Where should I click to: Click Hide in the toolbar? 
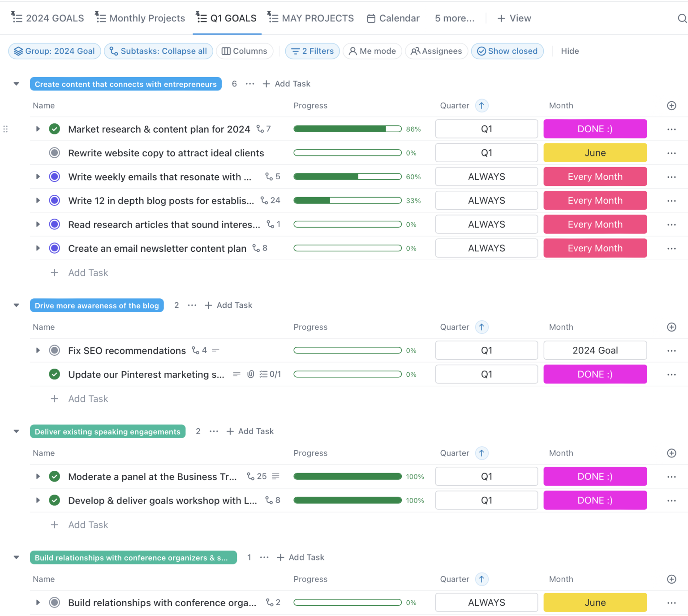point(570,51)
